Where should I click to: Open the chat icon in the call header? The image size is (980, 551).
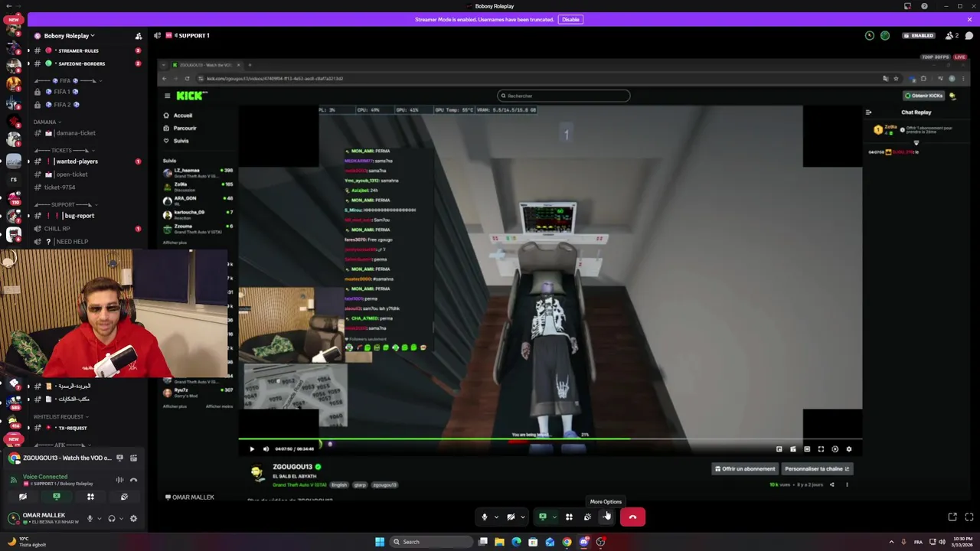(x=969, y=35)
